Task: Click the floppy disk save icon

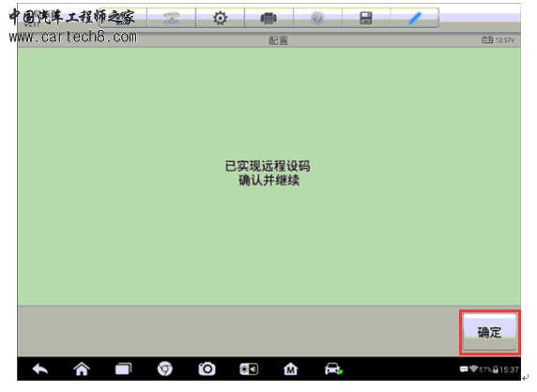Action: point(366,18)
